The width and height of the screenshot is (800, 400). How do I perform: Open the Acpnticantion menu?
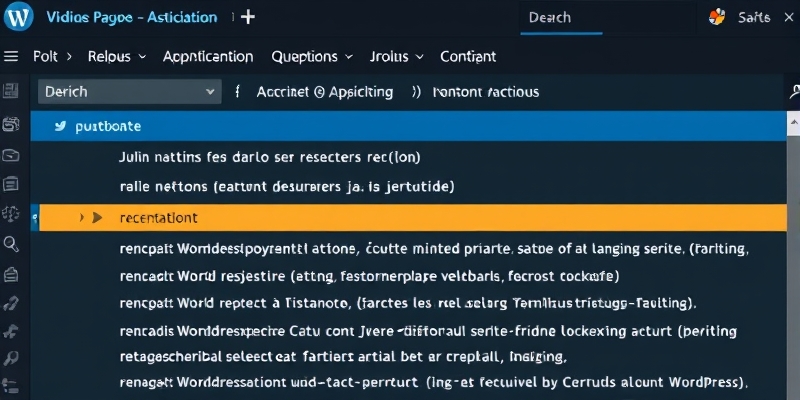208,57
